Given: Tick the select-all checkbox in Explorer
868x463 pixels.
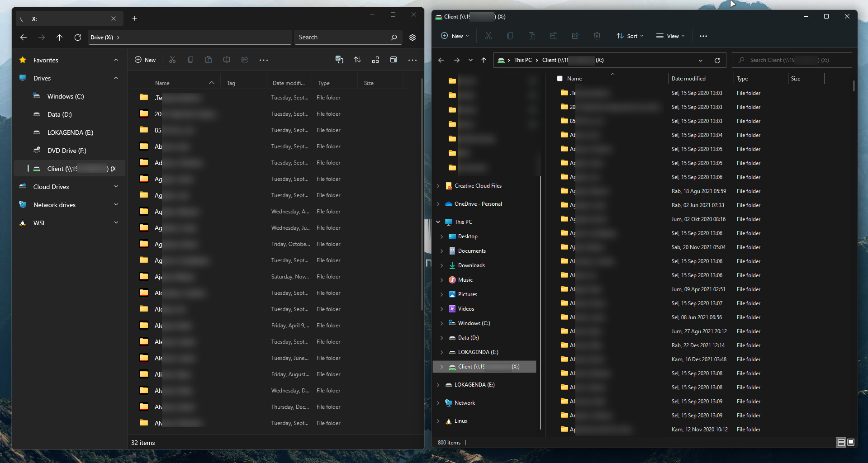Looking at the screenshot, I should (560, 79).
